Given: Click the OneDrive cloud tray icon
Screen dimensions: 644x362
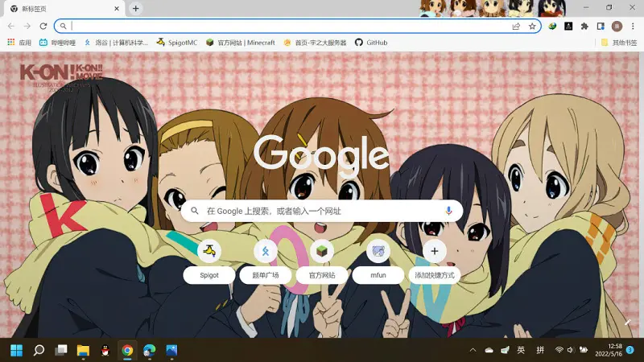Looking at the screenshot, I should pos(489,350).
